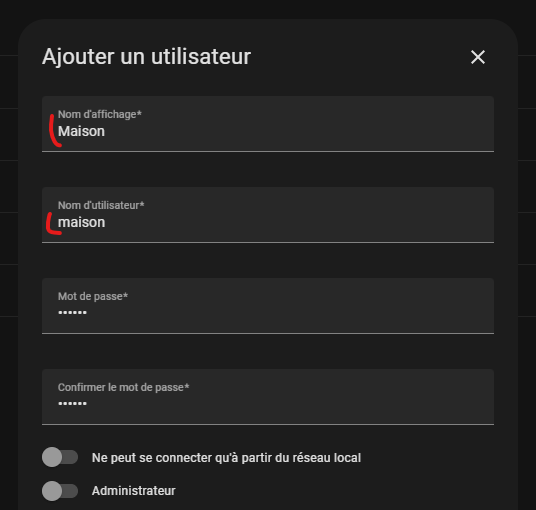Click the Mot de passe* floating label
Viewport: 536px width, 510px height.
tap(93, 296)
